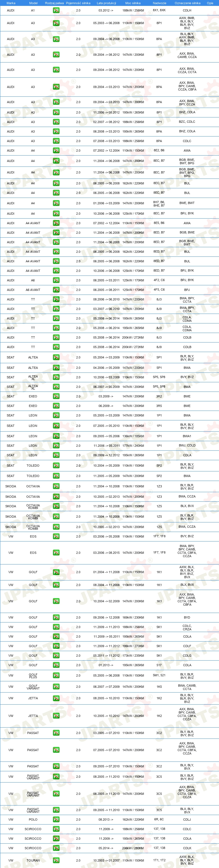
Task: Click the fuel icon for VW GOLF CDLF row
Action: tap(56, 646)
